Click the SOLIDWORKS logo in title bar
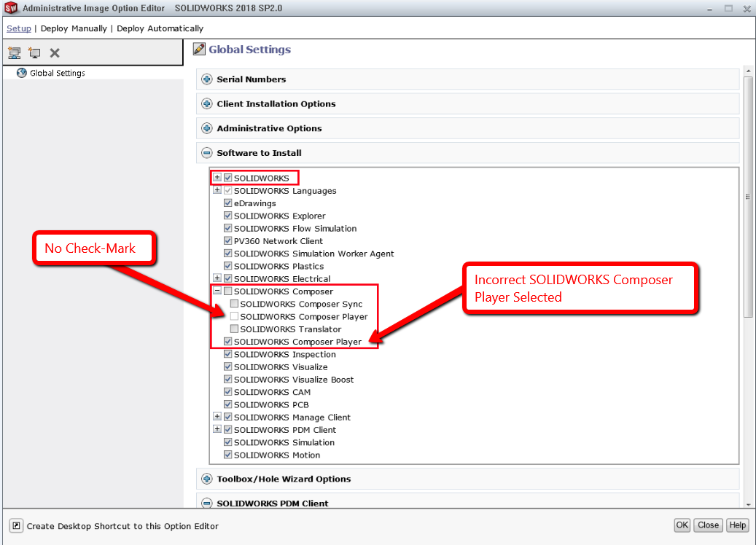 click(11, 8)
